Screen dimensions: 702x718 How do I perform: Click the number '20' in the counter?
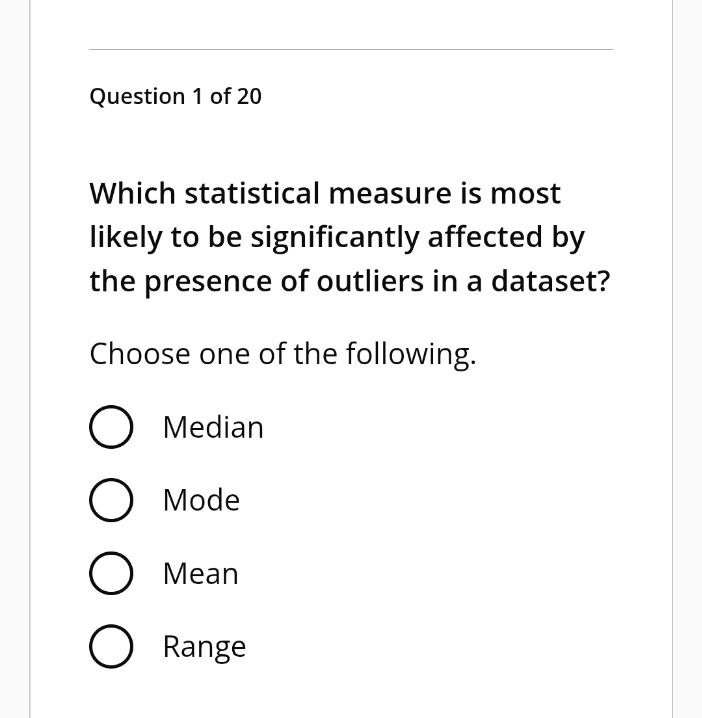[249, 96]
